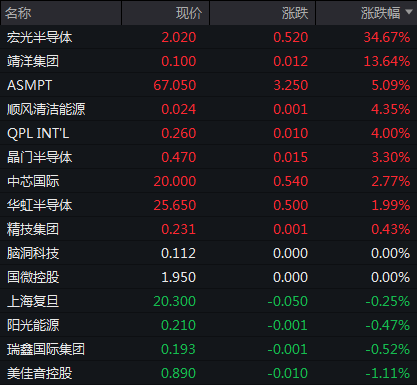
Task: Click the 精技集团 stock name
Action: [33, 229]
